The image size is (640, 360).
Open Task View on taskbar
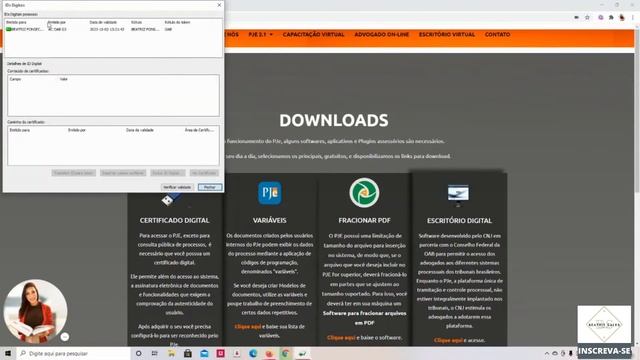(x=155, y=353)
